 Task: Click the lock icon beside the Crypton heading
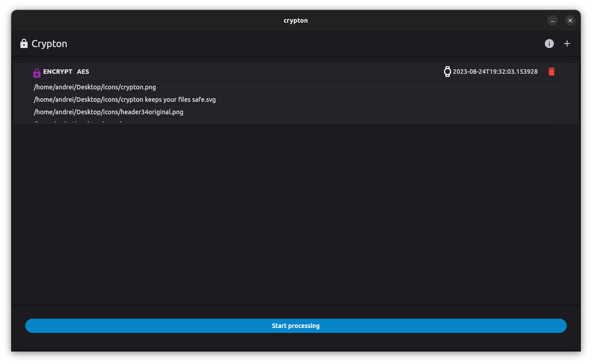pos(24,43)
